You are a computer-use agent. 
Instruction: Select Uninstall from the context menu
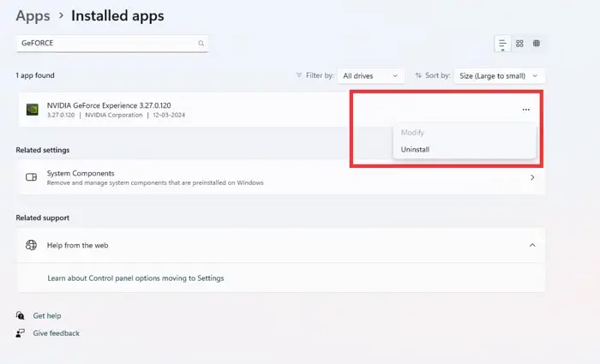click(x=416, y=149)
